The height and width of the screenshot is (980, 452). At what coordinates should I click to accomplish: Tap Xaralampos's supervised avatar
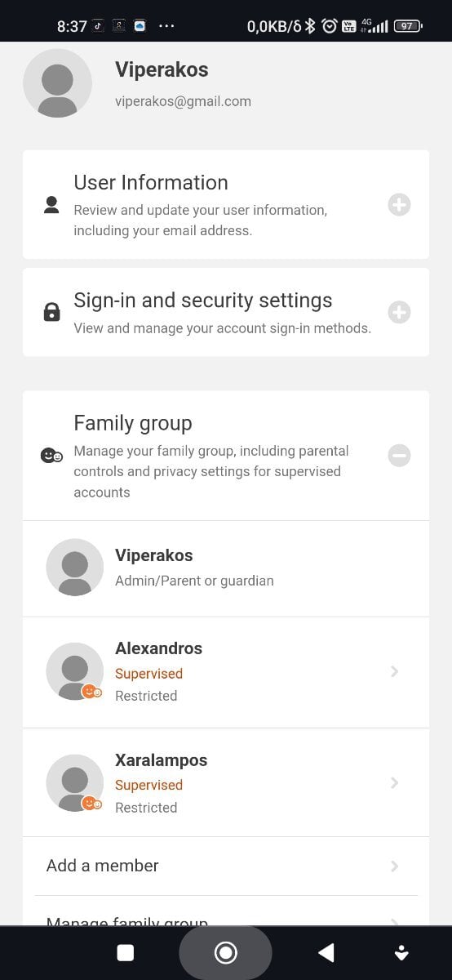coord(75,782)
